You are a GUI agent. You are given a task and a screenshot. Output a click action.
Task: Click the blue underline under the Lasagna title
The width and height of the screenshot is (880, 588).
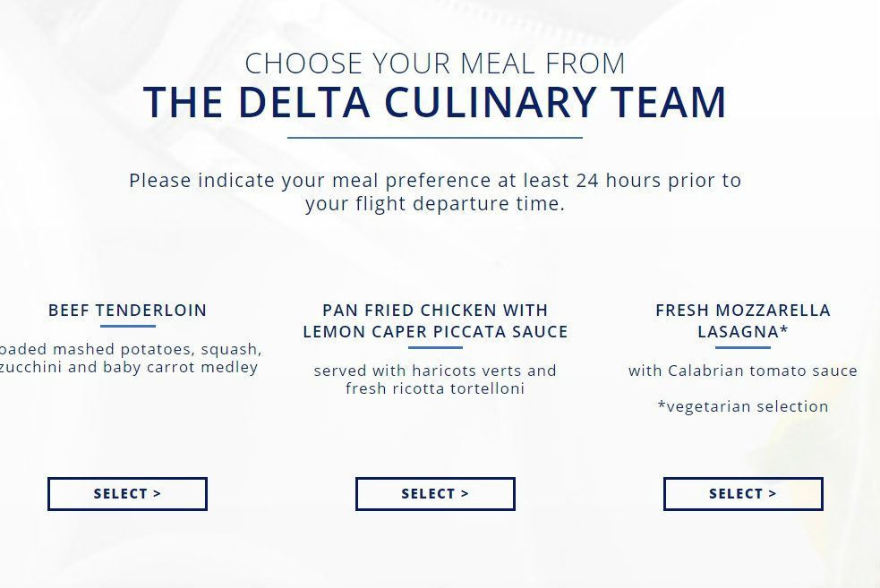(x=743, y=348)
